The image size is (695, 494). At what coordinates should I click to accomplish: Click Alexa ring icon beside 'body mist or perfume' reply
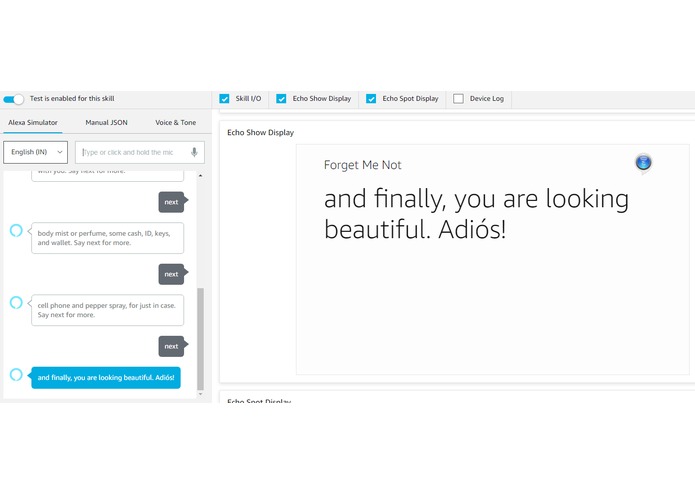click(16, 230)
